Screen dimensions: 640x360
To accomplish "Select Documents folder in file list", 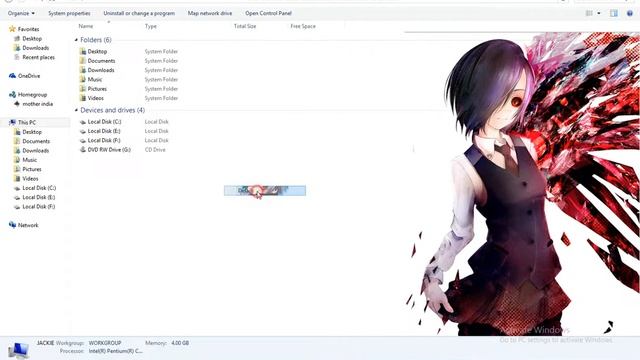I will point(101,61).
